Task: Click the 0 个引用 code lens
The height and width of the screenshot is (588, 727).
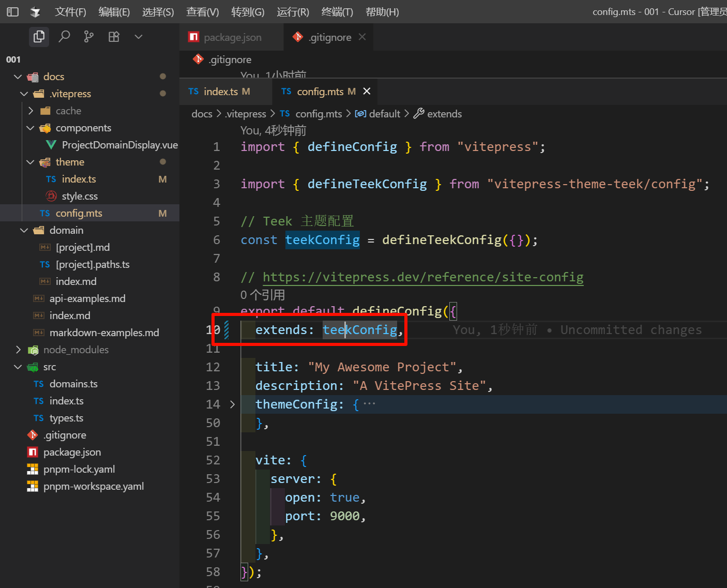Action: click(263, 295)
